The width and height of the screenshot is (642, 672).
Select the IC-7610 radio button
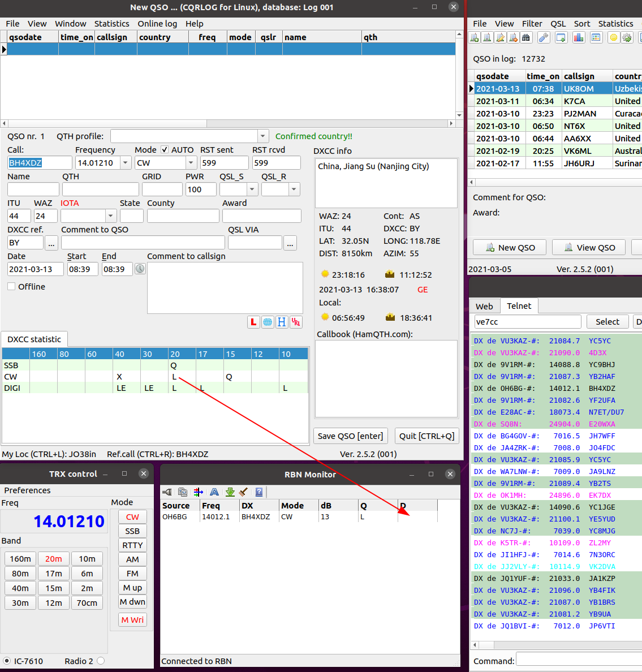7,661
